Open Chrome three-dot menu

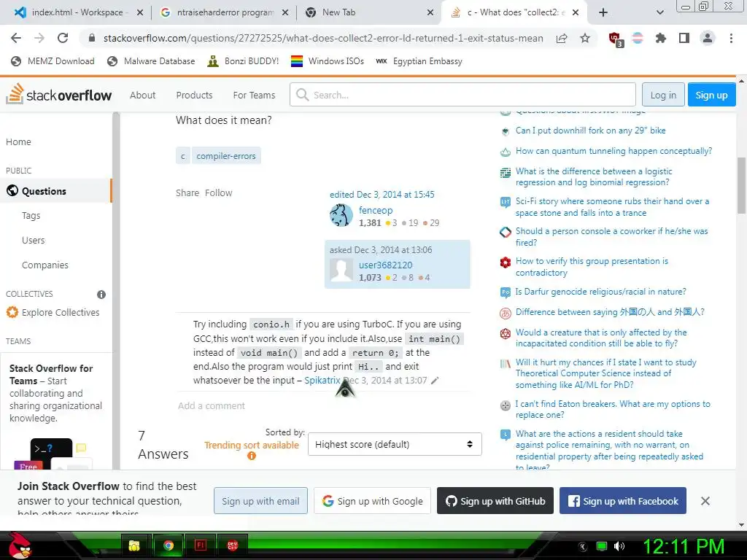[x=731, y=38]
